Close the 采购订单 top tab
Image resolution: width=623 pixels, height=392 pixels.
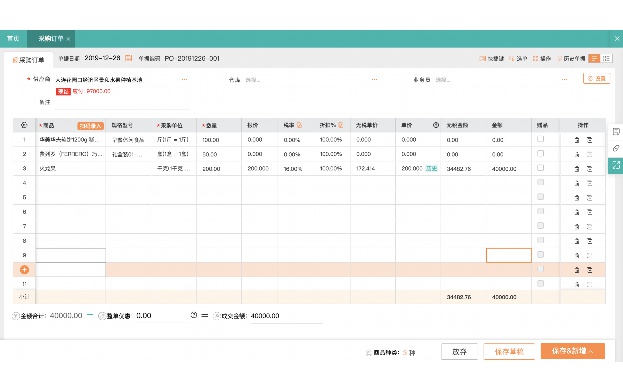coord(68,39)
